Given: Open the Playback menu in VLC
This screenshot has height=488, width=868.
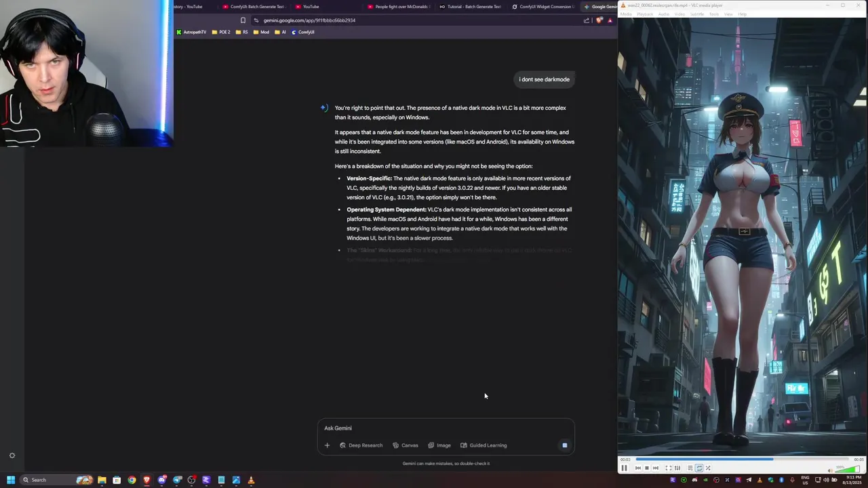Looking at the screenshot, I should [x=645, y=14].
